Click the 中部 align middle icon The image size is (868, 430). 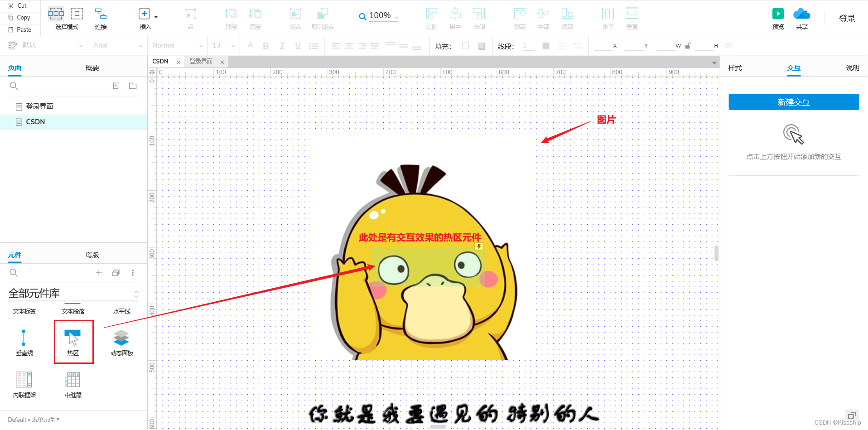click(x=544, y=14)
